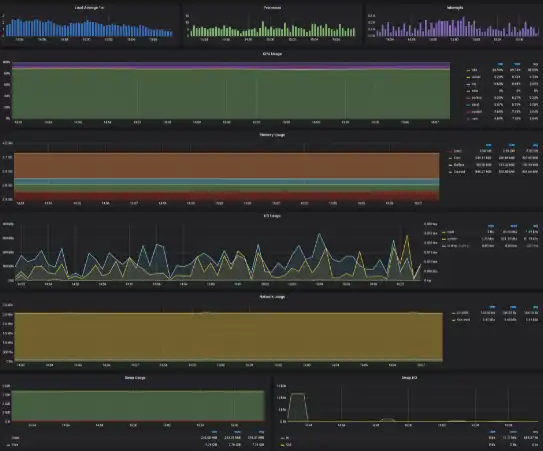543x451 pixels.
Task: Sort Swap Usage legend by avg column
Action: tap(261, 432)
